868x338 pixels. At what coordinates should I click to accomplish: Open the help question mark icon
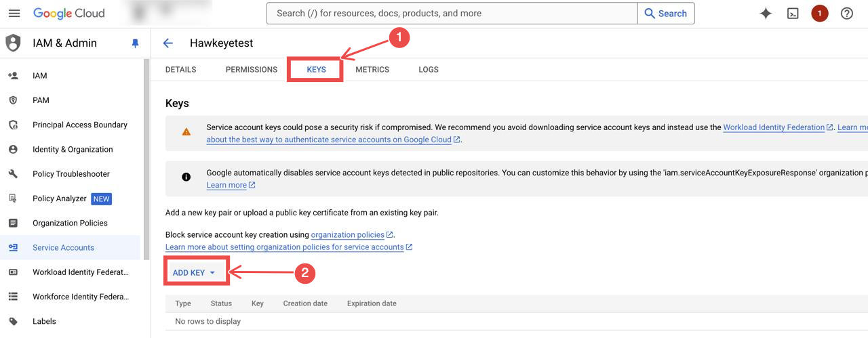(x=847, y=14)
